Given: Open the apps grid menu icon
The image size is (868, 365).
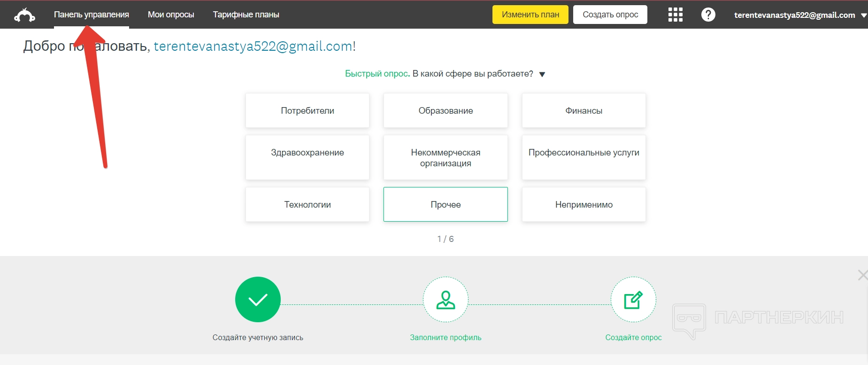Looking at the screenshot, I should [675, 15].
